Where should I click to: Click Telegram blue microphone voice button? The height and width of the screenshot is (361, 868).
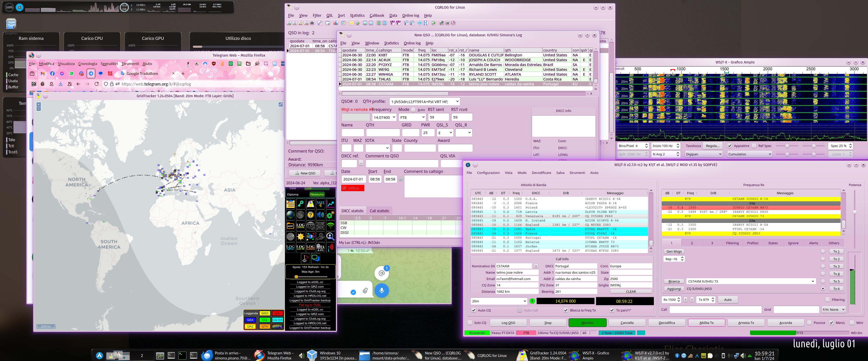(381, 290)
